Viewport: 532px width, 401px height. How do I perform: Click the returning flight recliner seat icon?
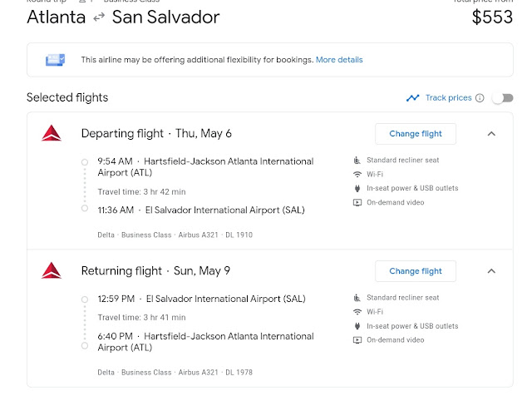coord(357,298)
